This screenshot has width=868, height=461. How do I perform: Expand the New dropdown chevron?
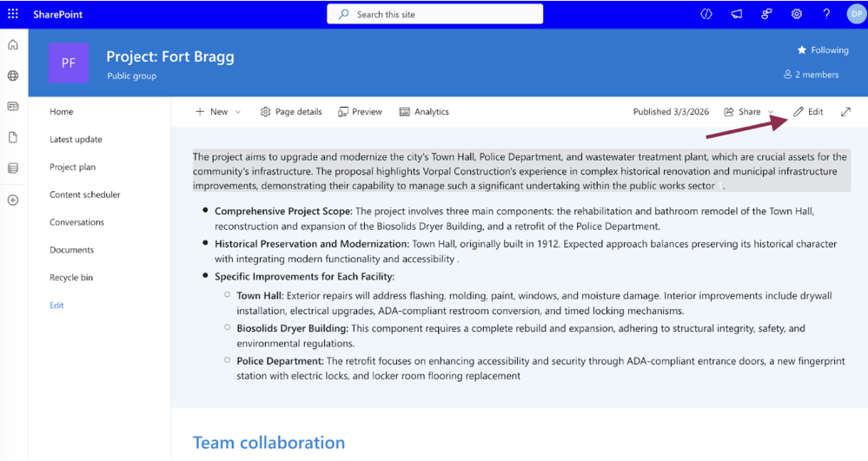coord(238,112)
